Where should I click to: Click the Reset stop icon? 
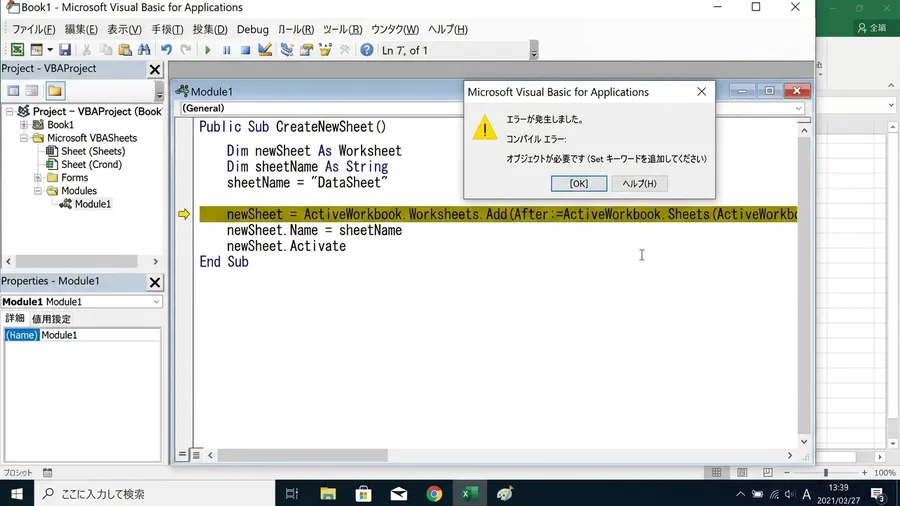point(246,50)
